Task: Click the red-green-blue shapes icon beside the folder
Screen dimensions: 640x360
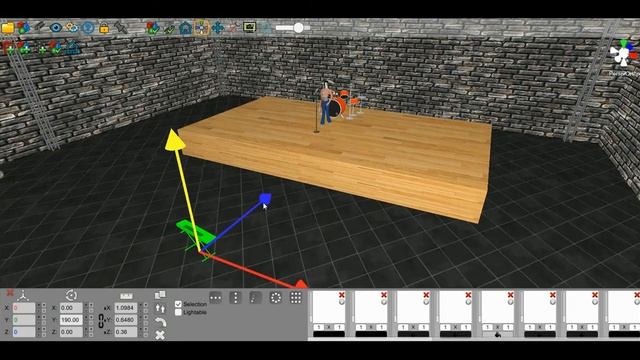Action: tap(23, 28)
